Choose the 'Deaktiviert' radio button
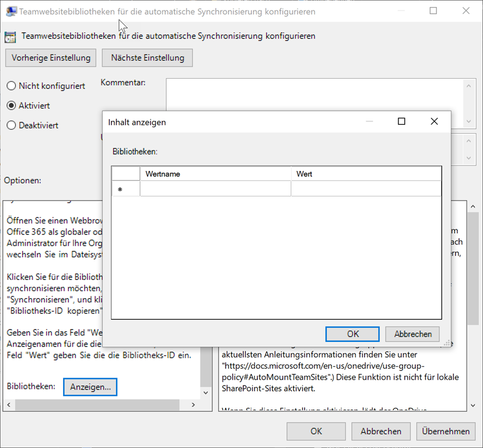This screenshot has width=483, height=448. (x=11, y=125)
